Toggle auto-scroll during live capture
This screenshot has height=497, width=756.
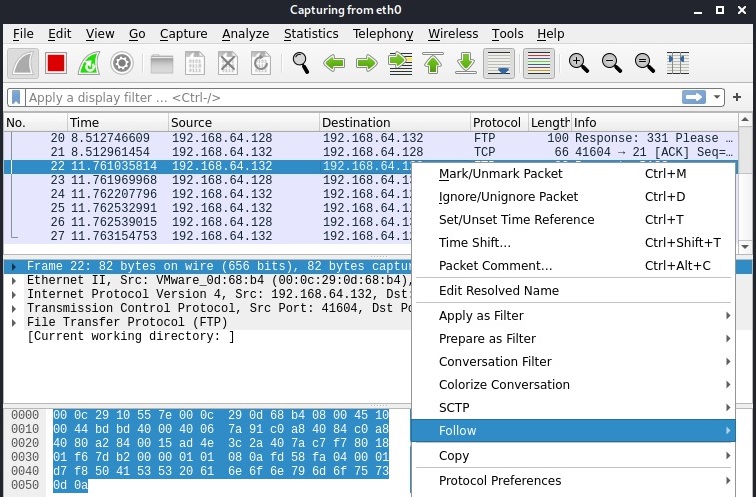499,63
